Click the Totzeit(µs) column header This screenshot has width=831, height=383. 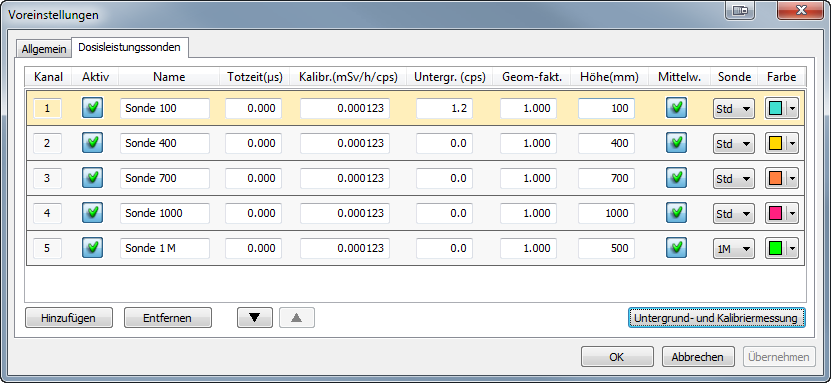pyautogui.click(x=255, y=77)
